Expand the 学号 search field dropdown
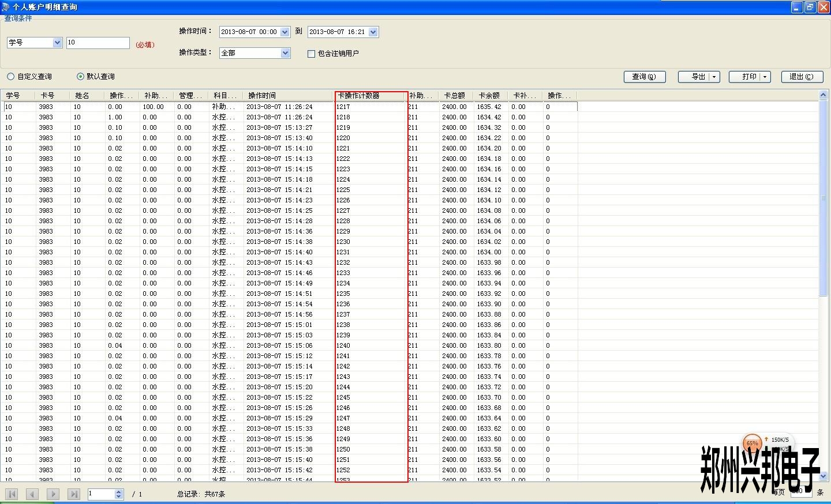Image resolution: width=831 pixels, height=504 pixels. pos(57,43)
